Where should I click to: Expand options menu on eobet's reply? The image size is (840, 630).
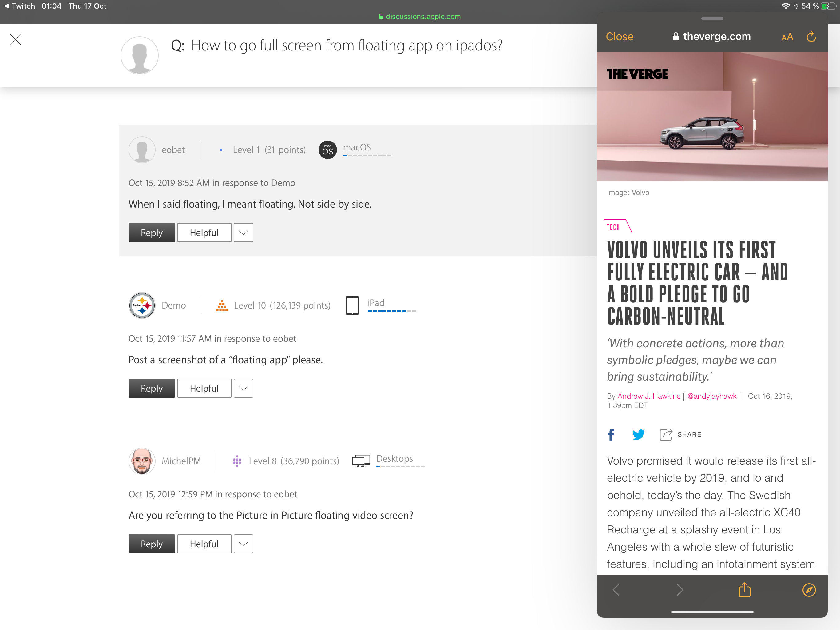coord(243,233)
